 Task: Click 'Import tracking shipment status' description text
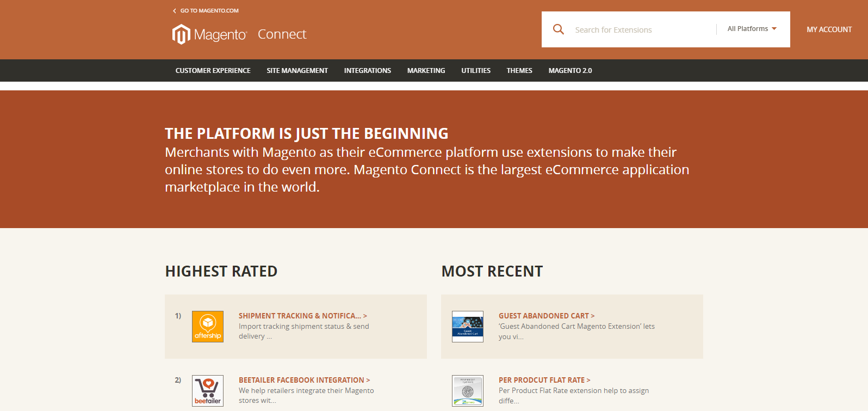point(303,331)
